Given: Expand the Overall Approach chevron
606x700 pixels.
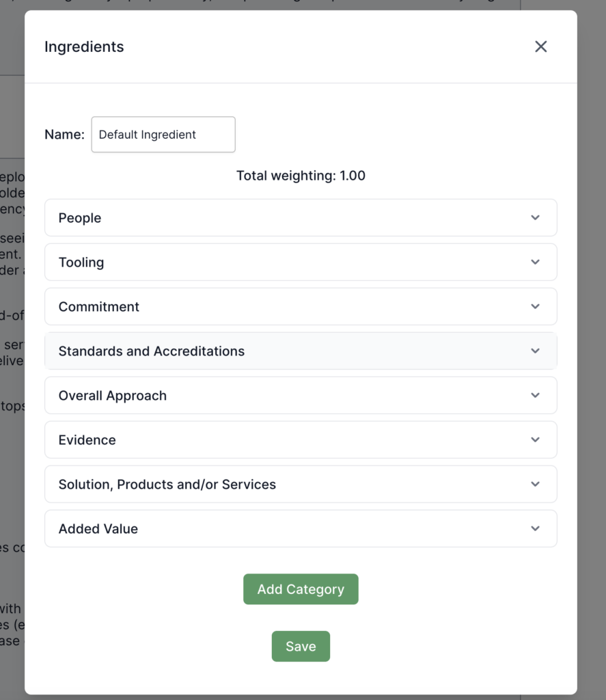Looking at the screenshot, I should pyautogui.click(x=535, y=395).
